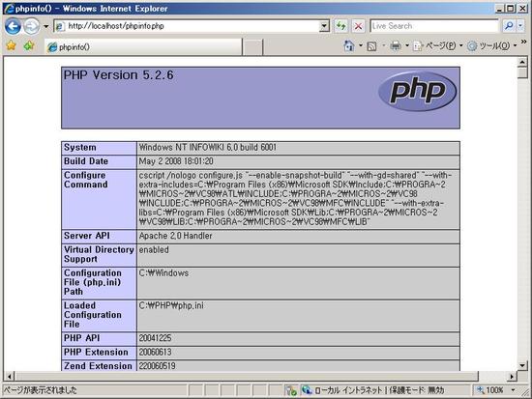532x399 pixels.
Task: Expand the feeds dropdown arrow
Action: [x=384, y=45]
